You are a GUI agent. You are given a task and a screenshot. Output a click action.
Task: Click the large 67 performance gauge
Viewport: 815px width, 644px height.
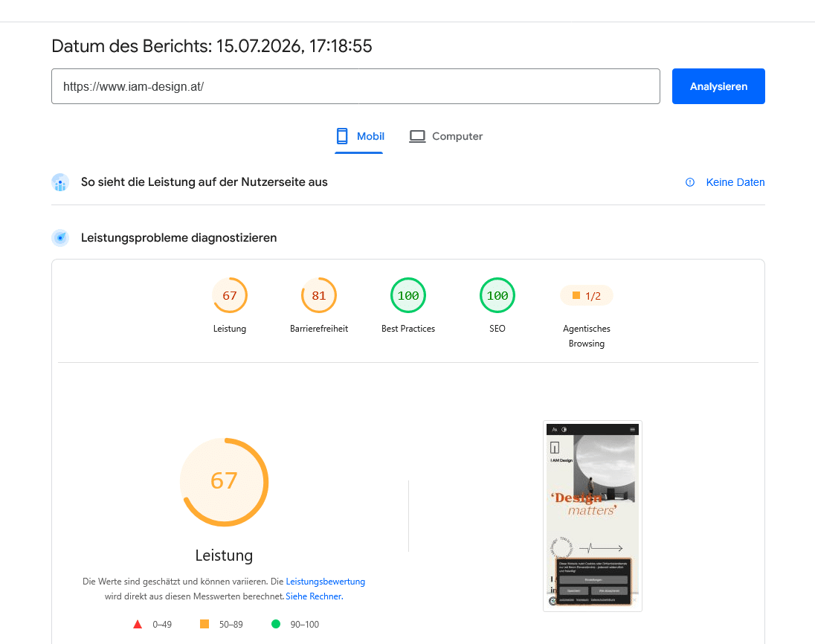click(224, 483)
